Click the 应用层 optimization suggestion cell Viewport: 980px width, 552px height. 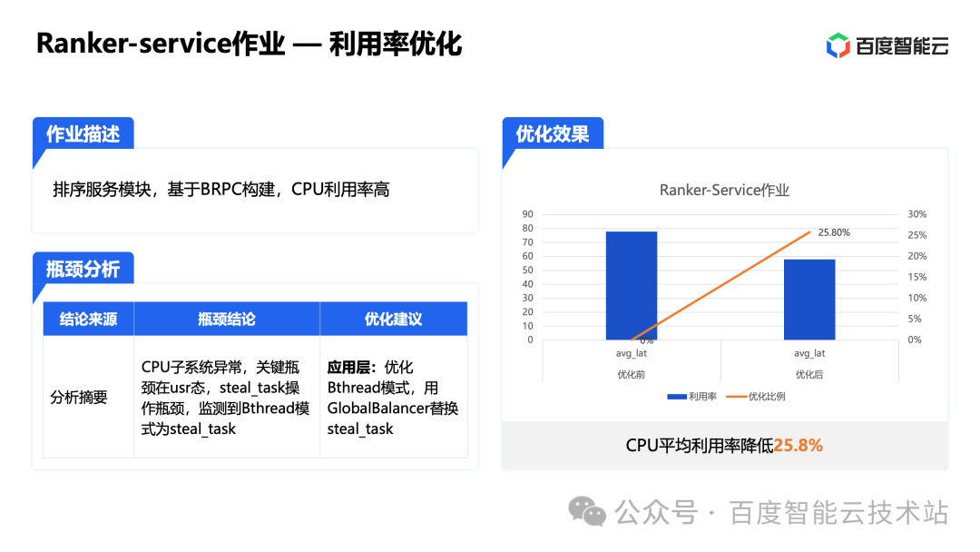coord(393,398)
